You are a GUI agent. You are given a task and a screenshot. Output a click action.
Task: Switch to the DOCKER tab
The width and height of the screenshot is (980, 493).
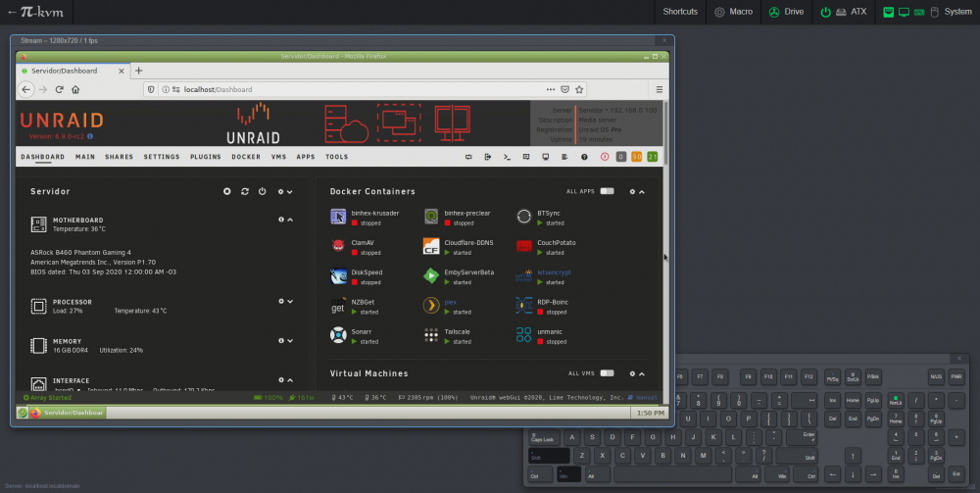click(246, 157)
